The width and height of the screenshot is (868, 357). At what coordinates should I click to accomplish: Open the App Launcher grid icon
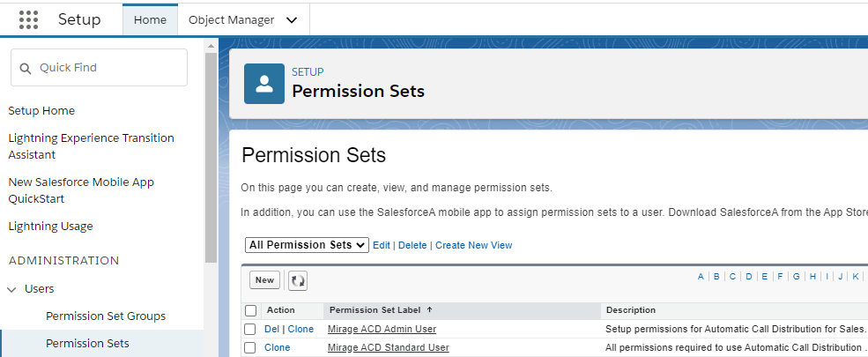[29, 20]
